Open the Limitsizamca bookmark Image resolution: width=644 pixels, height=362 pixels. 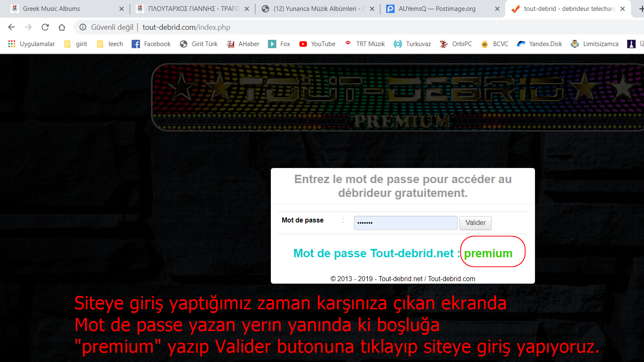[595, 44]
